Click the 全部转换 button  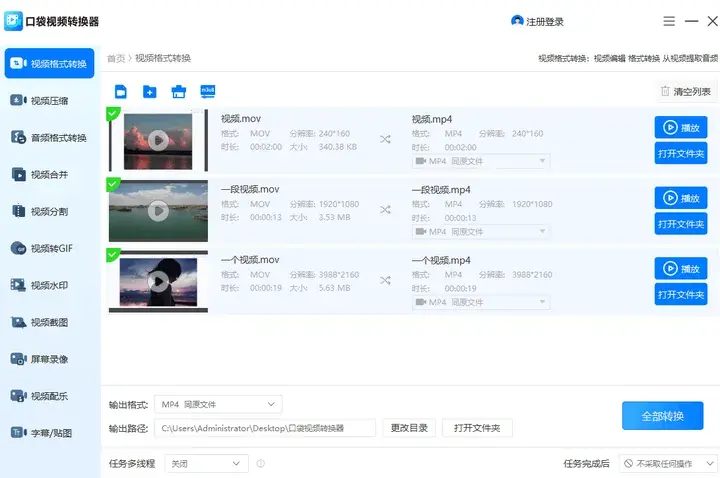coord(662,415)
